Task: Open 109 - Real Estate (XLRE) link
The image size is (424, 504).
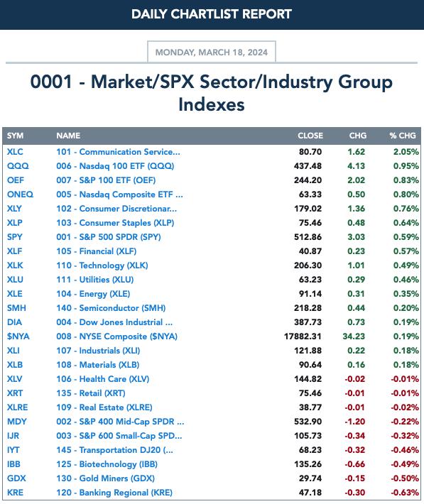Action: [104, 407]
